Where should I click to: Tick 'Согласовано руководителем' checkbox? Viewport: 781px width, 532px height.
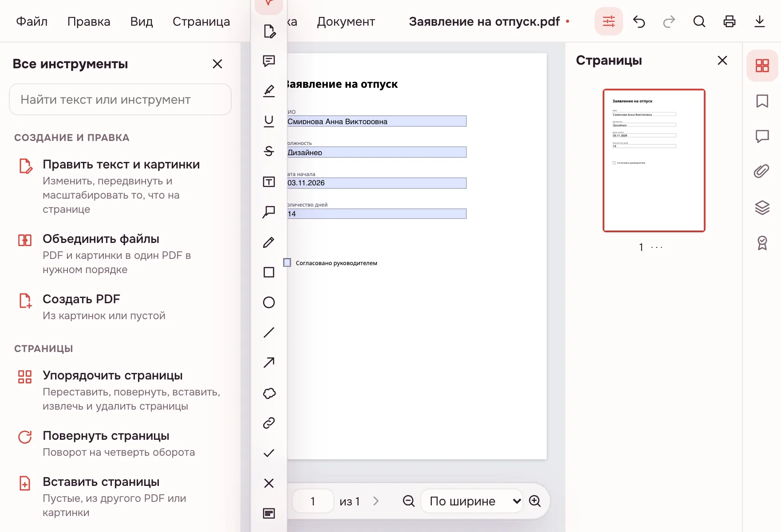click(x=287, y=262)
